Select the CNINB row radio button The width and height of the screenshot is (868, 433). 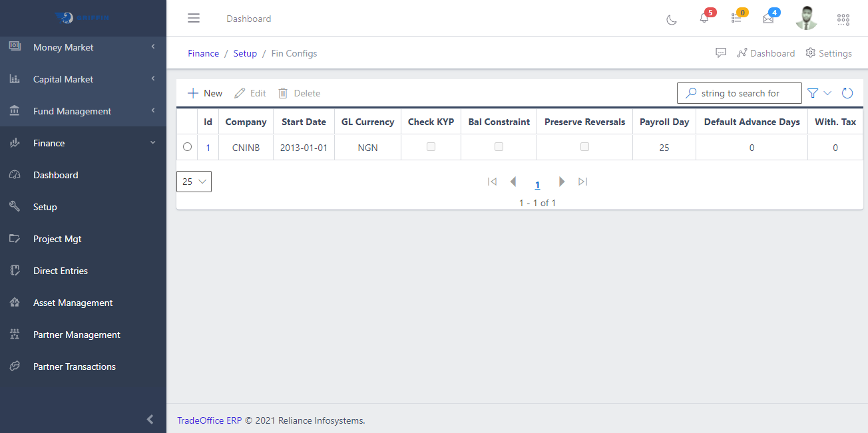187,146
